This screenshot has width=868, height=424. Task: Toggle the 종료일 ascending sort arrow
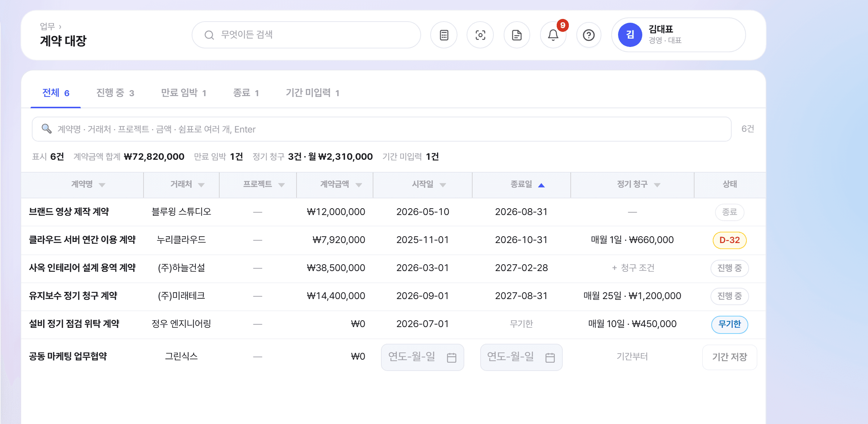pos(542,185)
